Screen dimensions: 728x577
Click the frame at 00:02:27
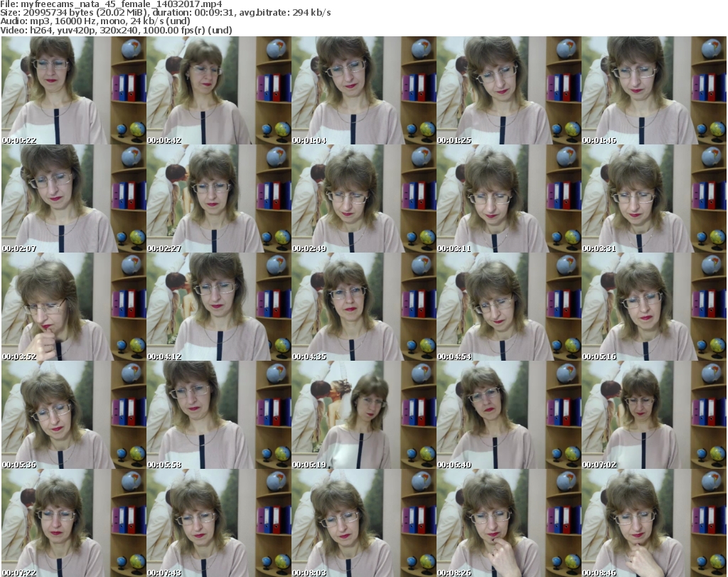pyautogui.click(x=219, y=198)
